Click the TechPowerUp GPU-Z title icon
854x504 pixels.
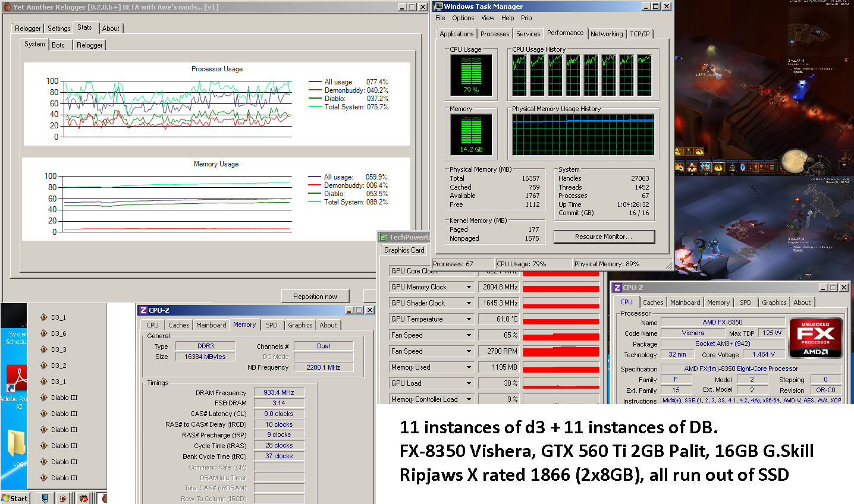coord(384,237)
